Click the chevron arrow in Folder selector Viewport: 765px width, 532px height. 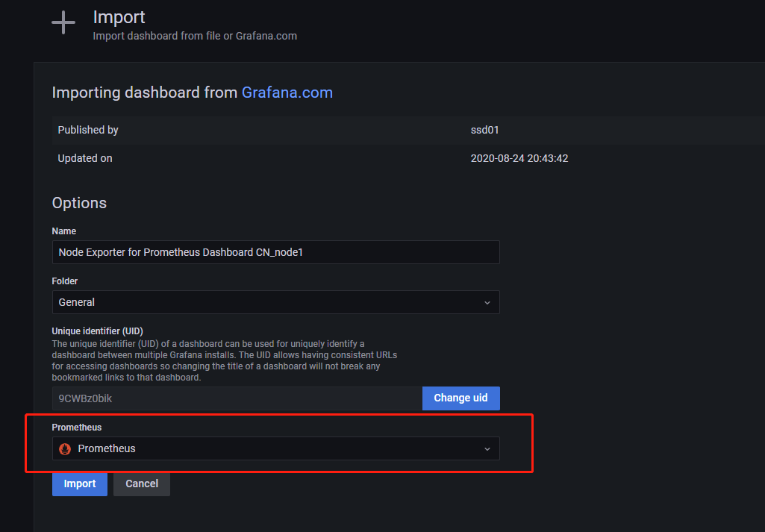pyautogui.click(x=487, y=303)
